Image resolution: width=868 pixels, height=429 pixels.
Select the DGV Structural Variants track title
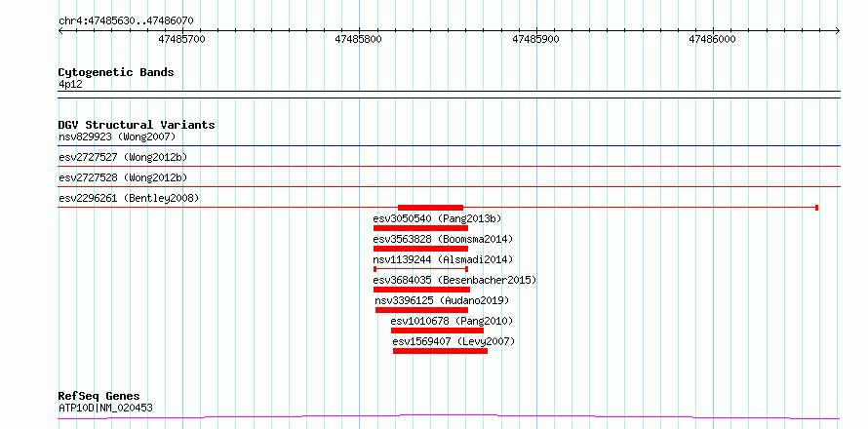137,125
